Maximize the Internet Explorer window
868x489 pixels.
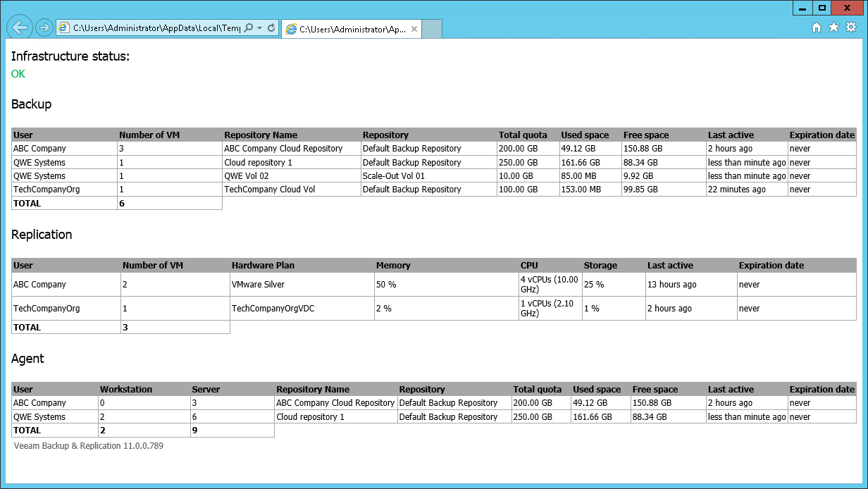[x=821, y=8]
